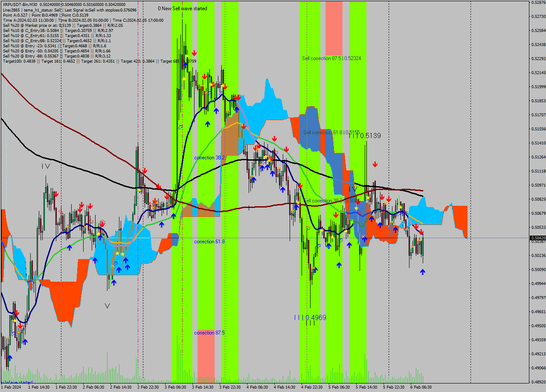This screenshot has width=546, height=392.
Task: Click the 0.51556 price axis label
Action: pos(539,129)
